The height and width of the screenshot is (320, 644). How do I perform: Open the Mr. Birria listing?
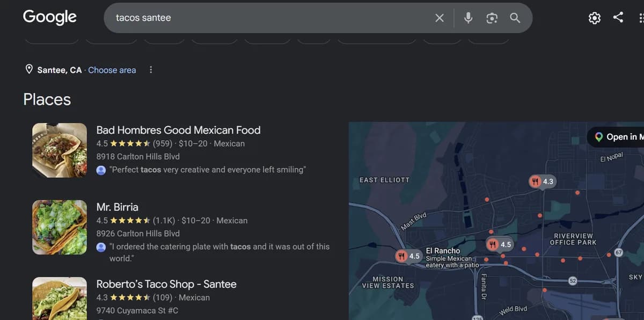[117, 207]
